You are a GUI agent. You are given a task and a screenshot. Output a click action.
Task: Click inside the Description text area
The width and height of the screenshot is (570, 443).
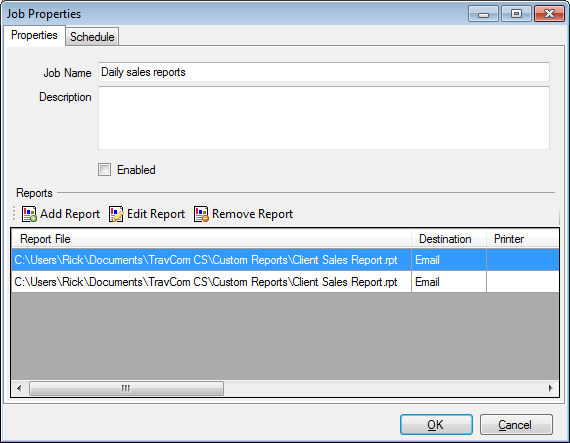324,118
